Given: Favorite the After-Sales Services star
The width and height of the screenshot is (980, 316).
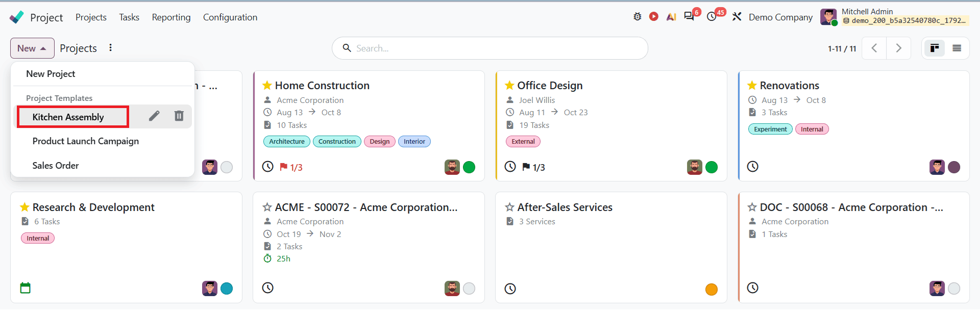Looking at the screenshot, I should pos(509,207).
